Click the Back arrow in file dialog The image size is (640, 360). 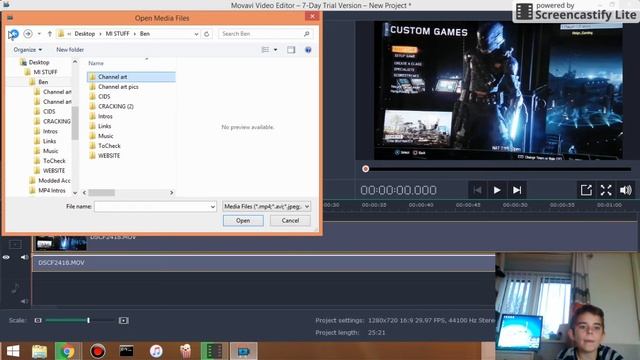13,34
